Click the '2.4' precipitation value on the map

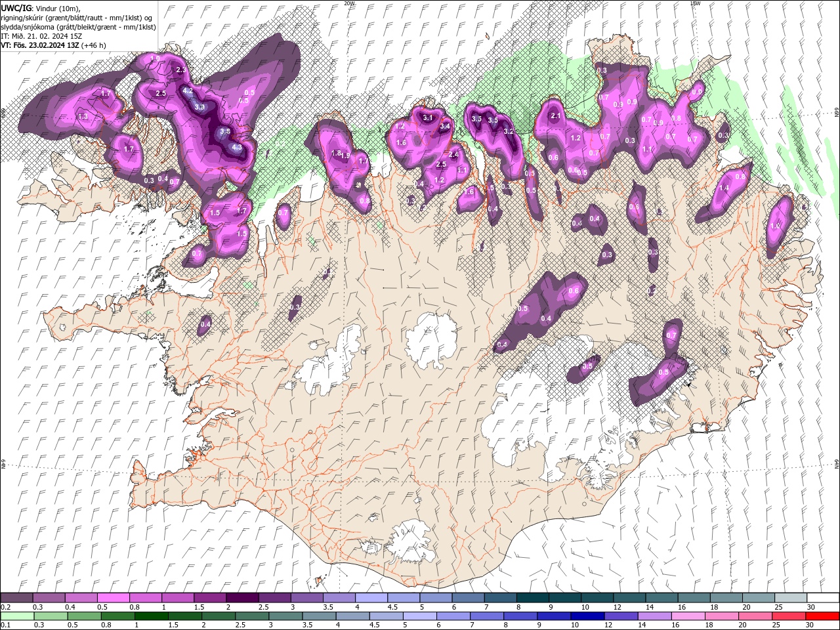tap(453, 155)
